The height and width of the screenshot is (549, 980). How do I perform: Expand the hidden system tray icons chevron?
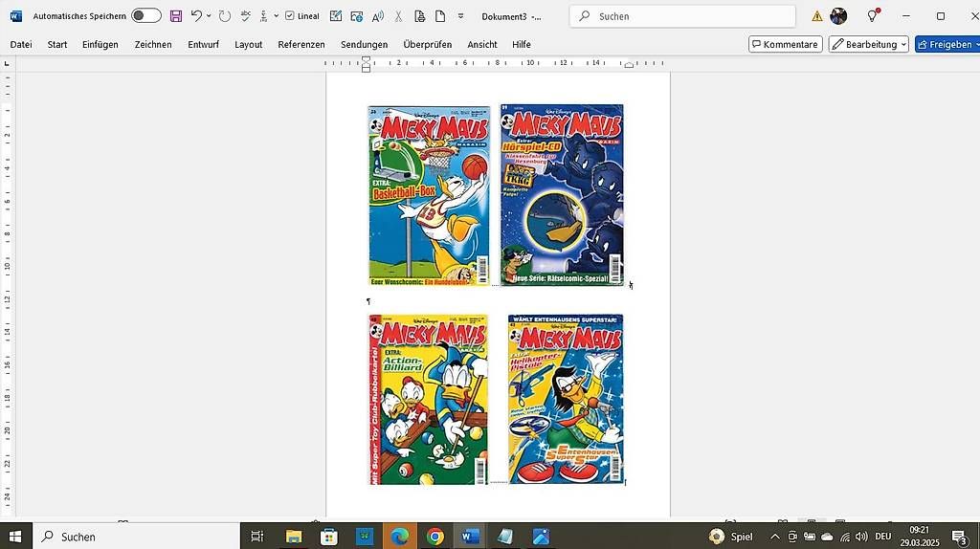coord(775,537)
